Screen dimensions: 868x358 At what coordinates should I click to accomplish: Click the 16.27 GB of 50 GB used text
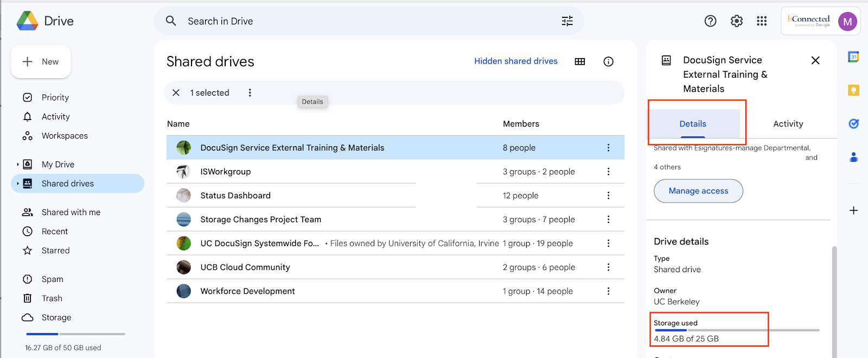63,348
